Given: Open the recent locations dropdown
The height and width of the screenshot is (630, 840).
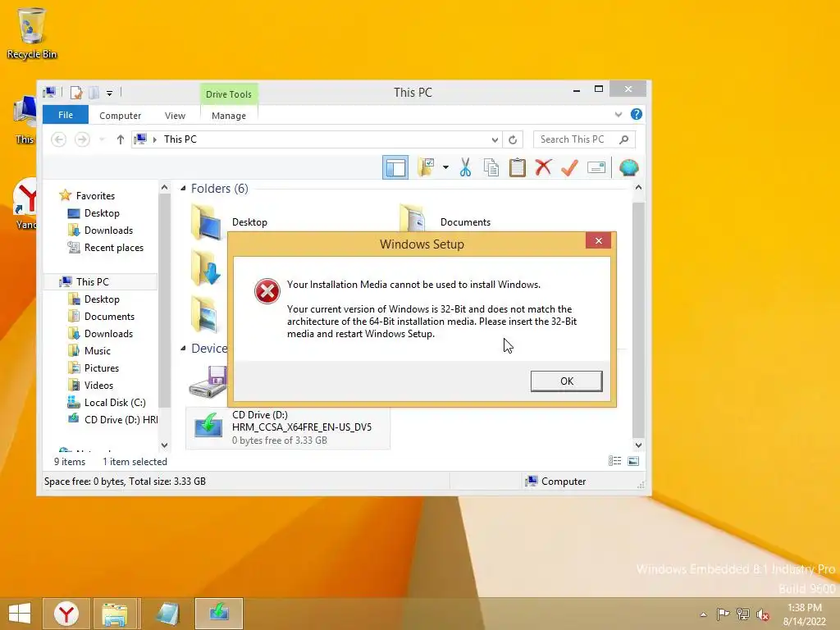Looking at the screenshot, I should click(102, 139).
